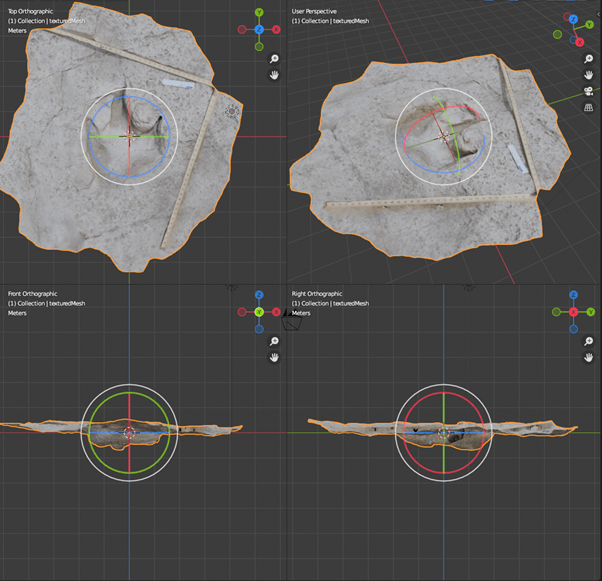
Task: Toggle camera view in User Perspective viewport
Action: point(590,92)
